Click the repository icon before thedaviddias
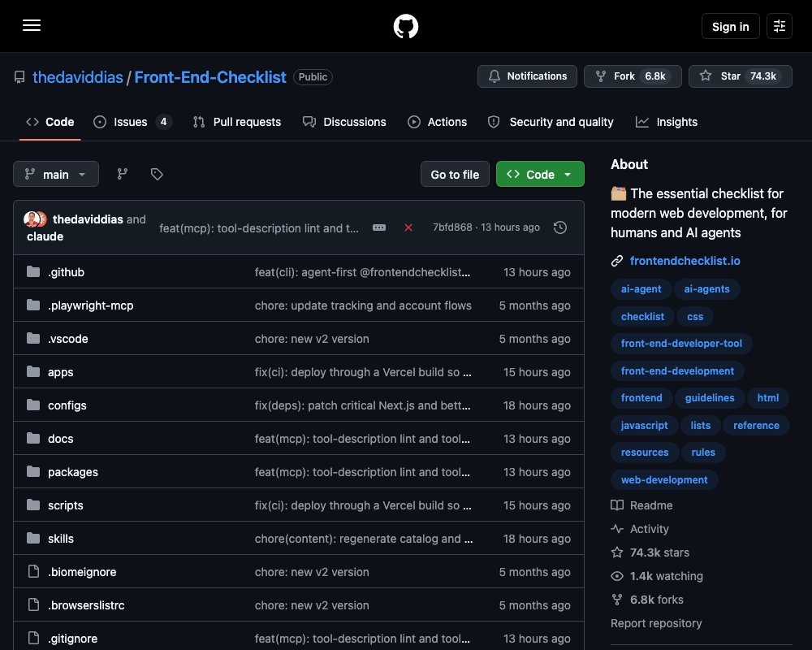 click(x=19, y=77)
